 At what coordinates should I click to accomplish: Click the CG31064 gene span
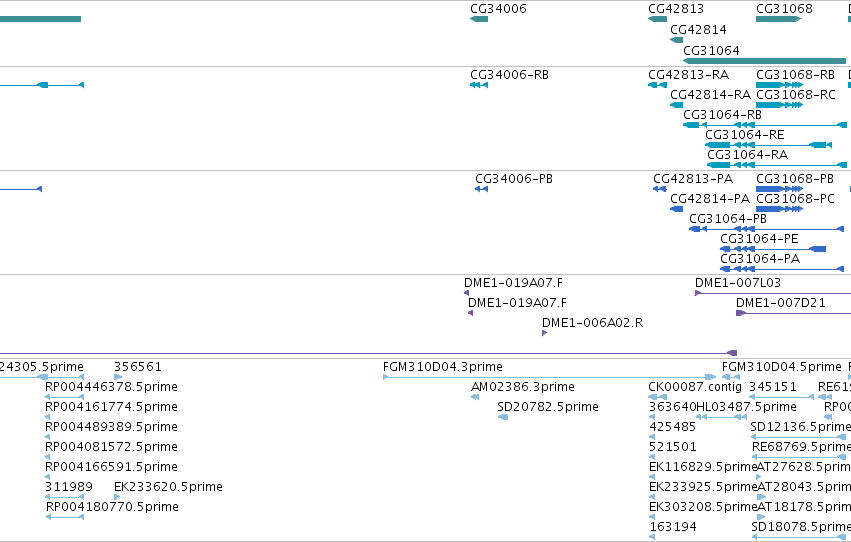(x=764, y=61)
